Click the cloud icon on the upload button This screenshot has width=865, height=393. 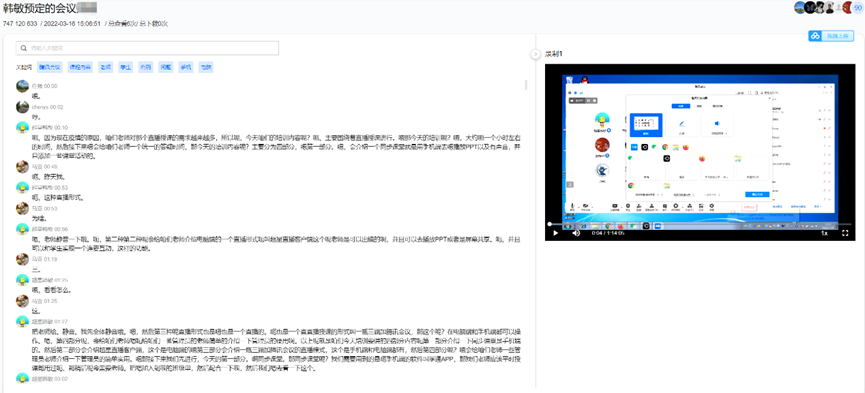815,36
